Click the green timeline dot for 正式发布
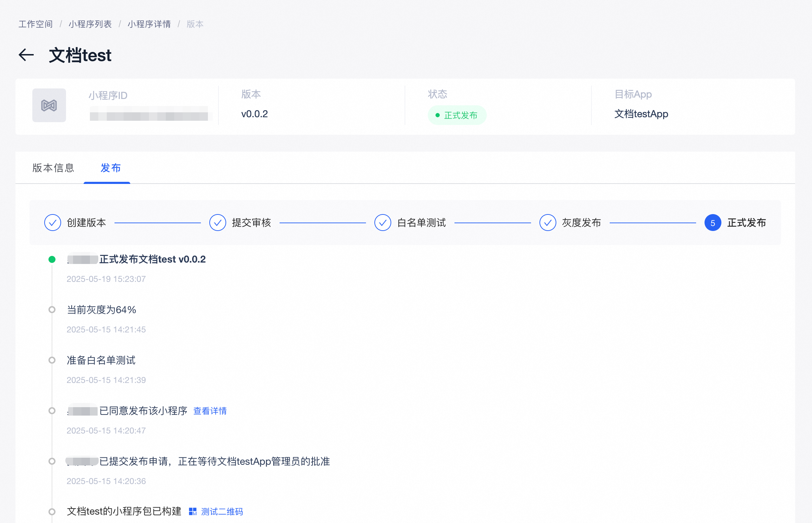Screen dimensions: 812x523 52,259
